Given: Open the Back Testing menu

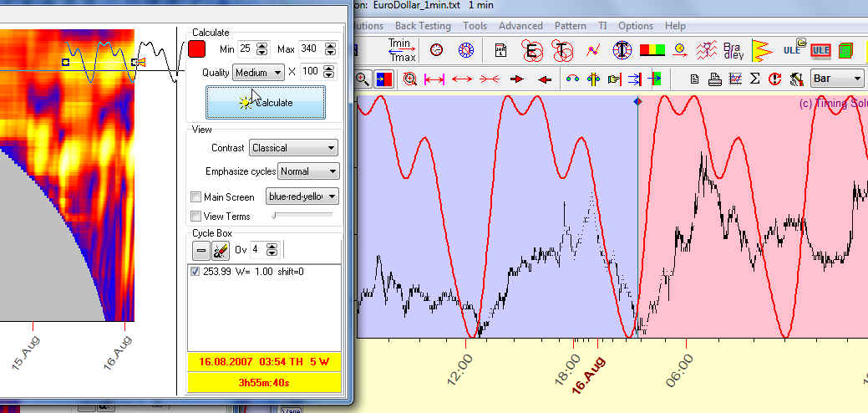Looking at the screenshot, I should click(423, 26).
